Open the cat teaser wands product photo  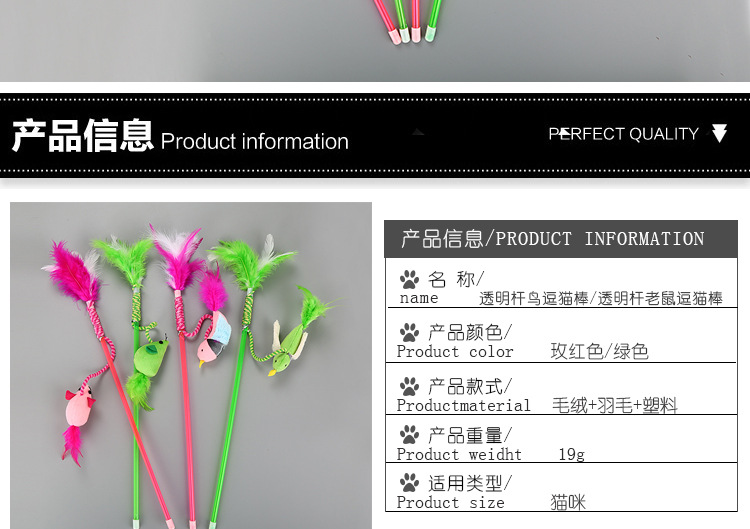(x=191, y=365)
